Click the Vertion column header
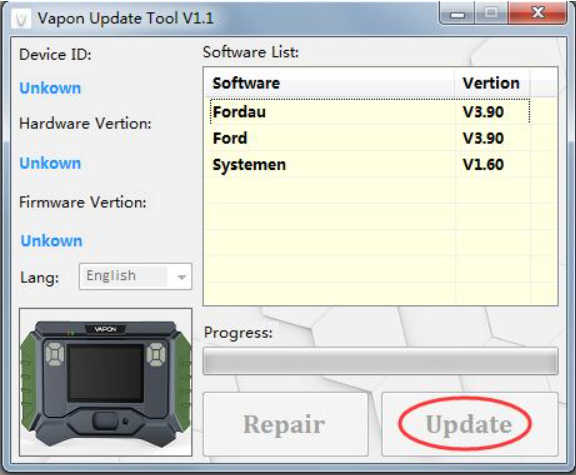 (492, 83)
